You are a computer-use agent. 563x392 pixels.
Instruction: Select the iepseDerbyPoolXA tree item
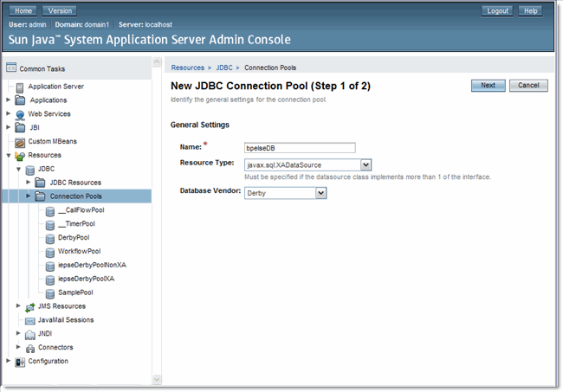coord(86,279)
